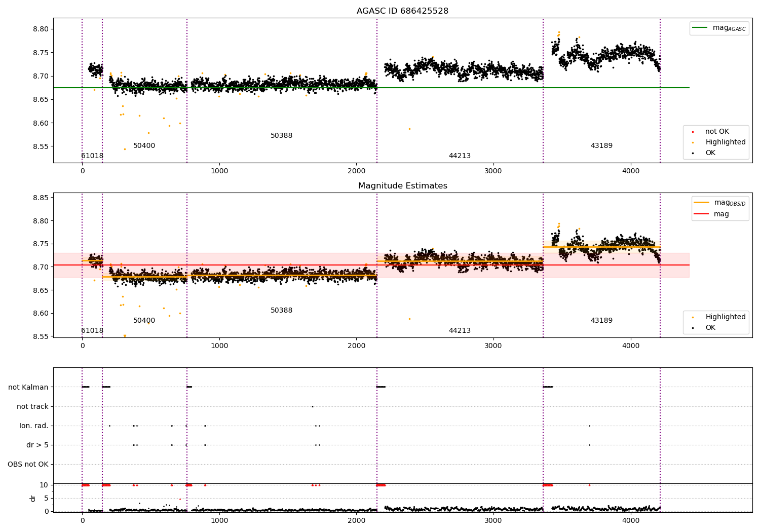Click x-tick 4000 under the dr panel
The height and width of the screenshot is (532, 760).
pos(631,520)
